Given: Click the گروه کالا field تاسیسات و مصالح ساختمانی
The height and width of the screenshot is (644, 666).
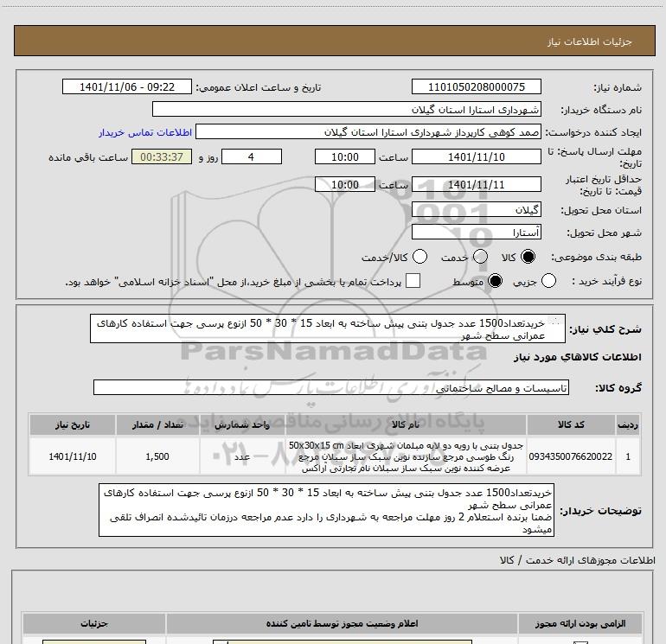Looking at the screenshot, I should [x=331, y=387].
